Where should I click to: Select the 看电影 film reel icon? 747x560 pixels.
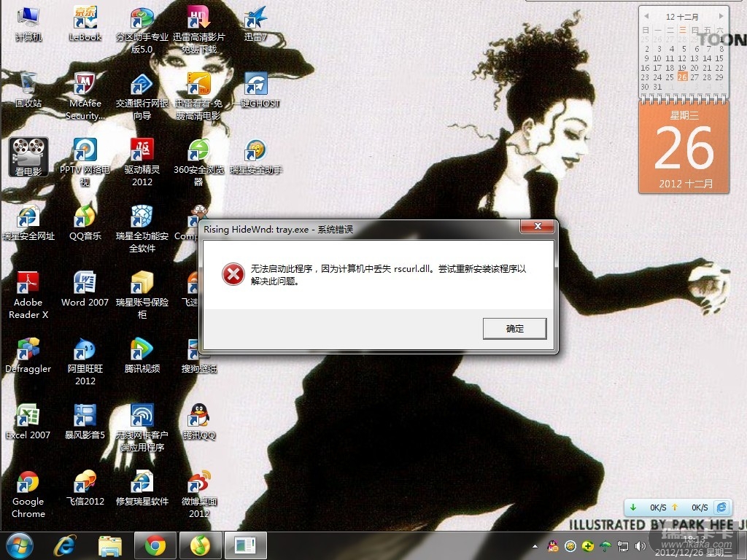point(28,157)
